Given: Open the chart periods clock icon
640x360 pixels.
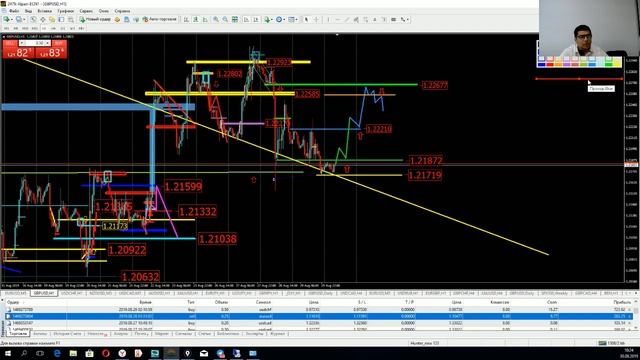Looking at the screenshot, I should tap(279, 19).
